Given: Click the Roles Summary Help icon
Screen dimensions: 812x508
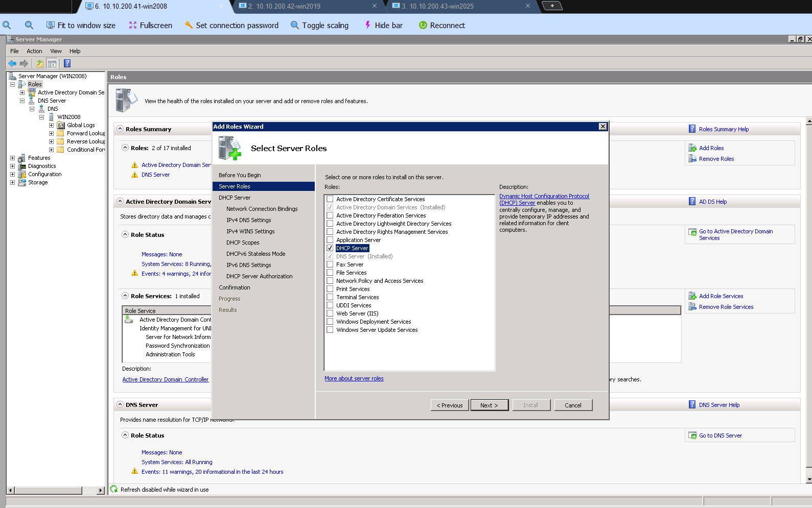Looking at the screenshot, I should 692,129.
